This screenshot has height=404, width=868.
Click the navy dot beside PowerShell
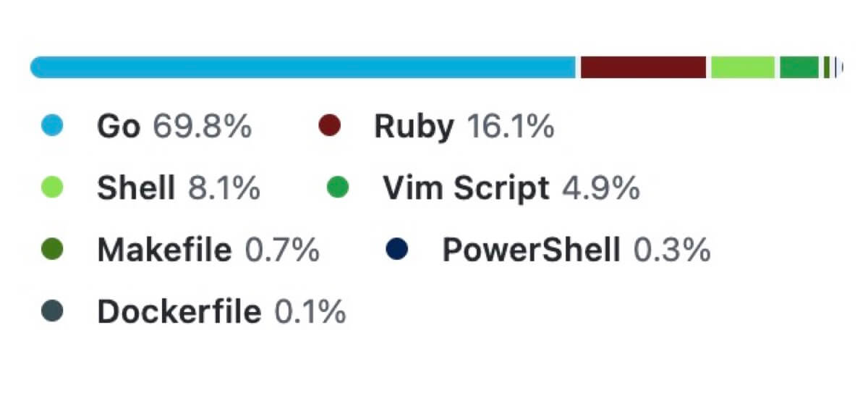pyautogui.click(x=397, y=251)
